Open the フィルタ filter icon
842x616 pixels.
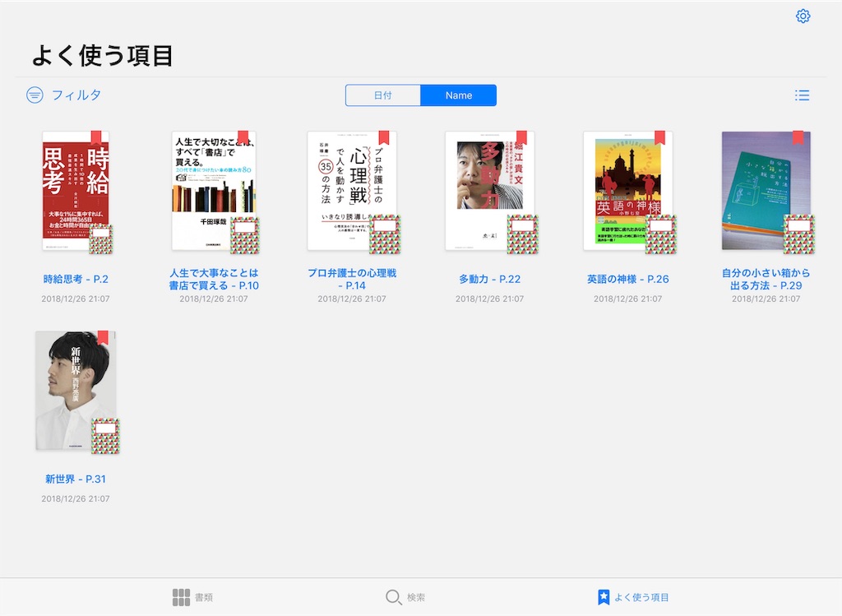(35, 95)
